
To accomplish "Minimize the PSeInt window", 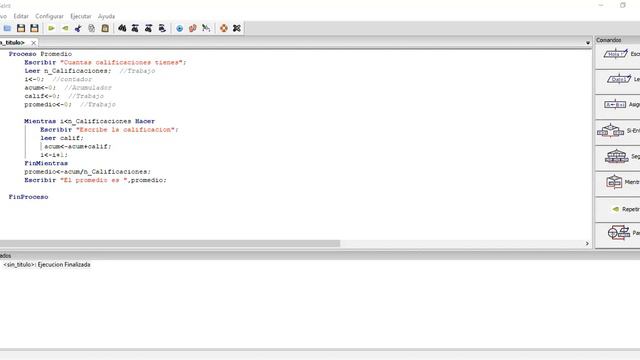I will coord(601,5).
